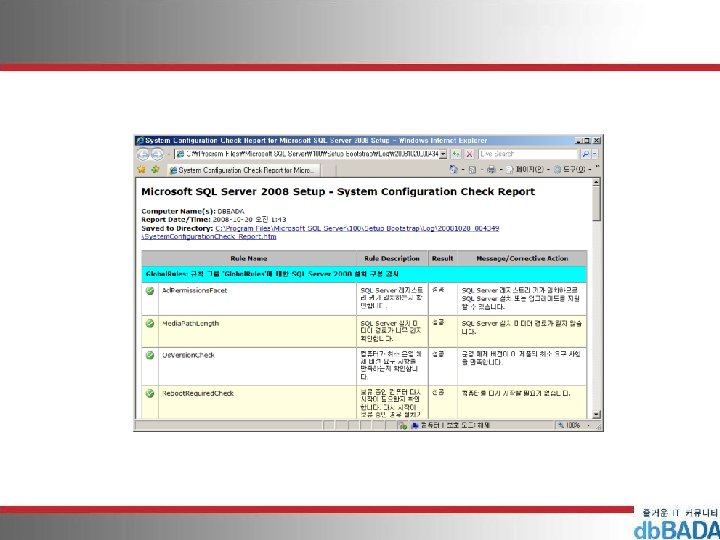Click the red Stop loading icon
The height and width of the screenshot is (540, 720).
point(469,154)
